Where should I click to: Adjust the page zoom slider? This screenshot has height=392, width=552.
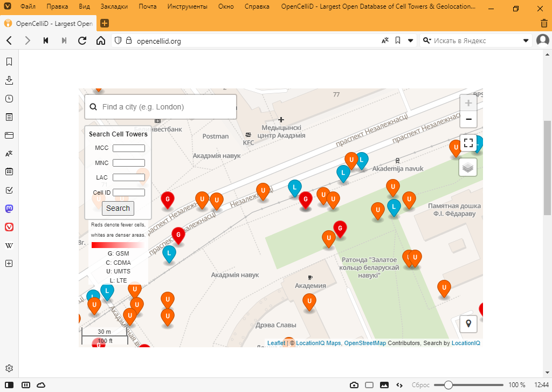(x=448, y=385)
